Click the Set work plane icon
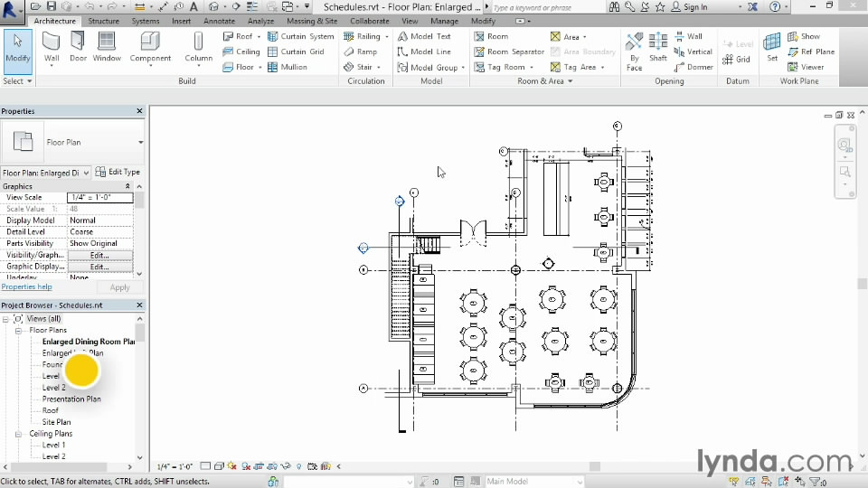The image size is (868, 488). click(x=772, y=47)
